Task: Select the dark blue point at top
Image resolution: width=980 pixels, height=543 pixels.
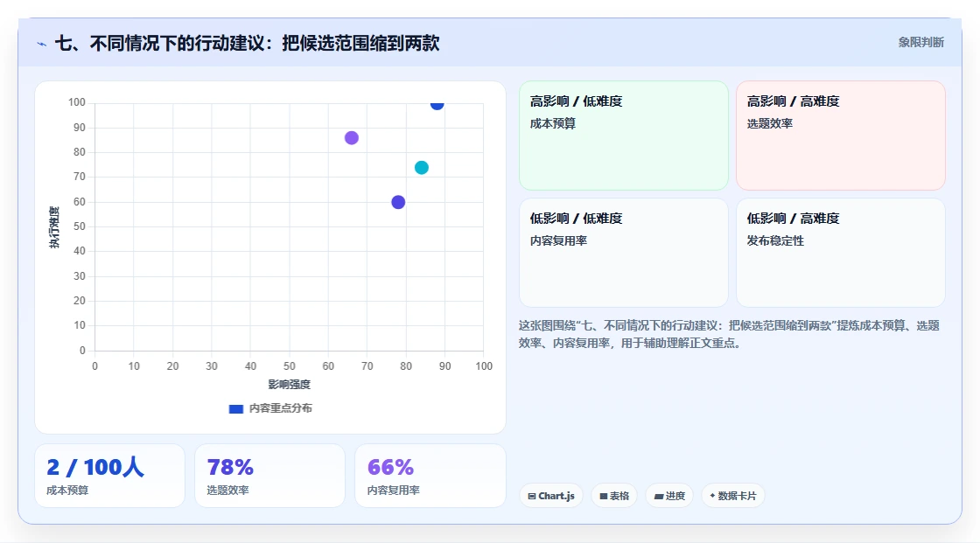Action: click(437, 104)
